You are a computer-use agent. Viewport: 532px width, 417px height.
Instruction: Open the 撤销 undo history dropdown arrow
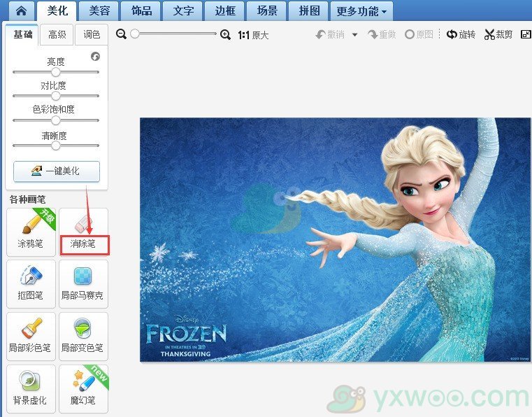354,35
